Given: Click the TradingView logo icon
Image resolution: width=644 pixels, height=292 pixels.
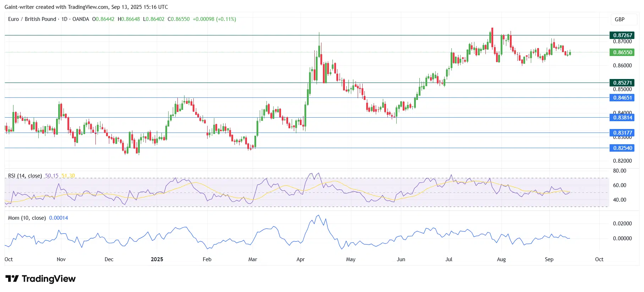Looking at the screenshot, I should (x=12, y=279).
